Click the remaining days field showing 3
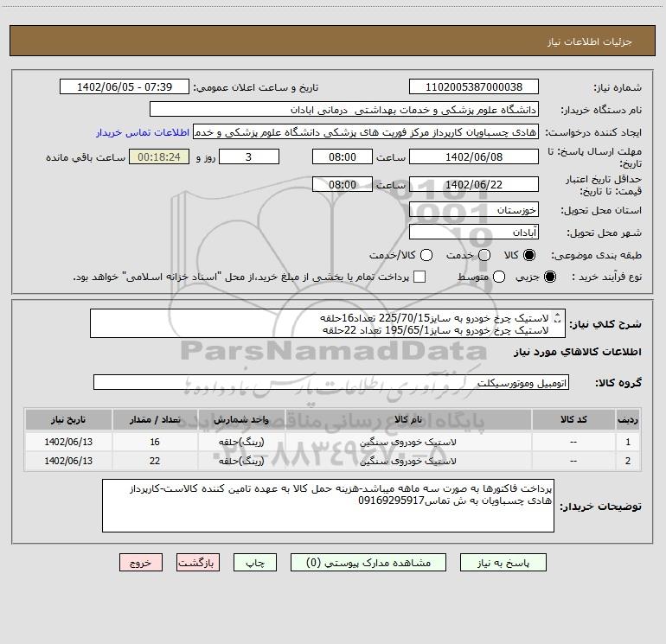Screen dimensions: 666x644 coord(249,156)
